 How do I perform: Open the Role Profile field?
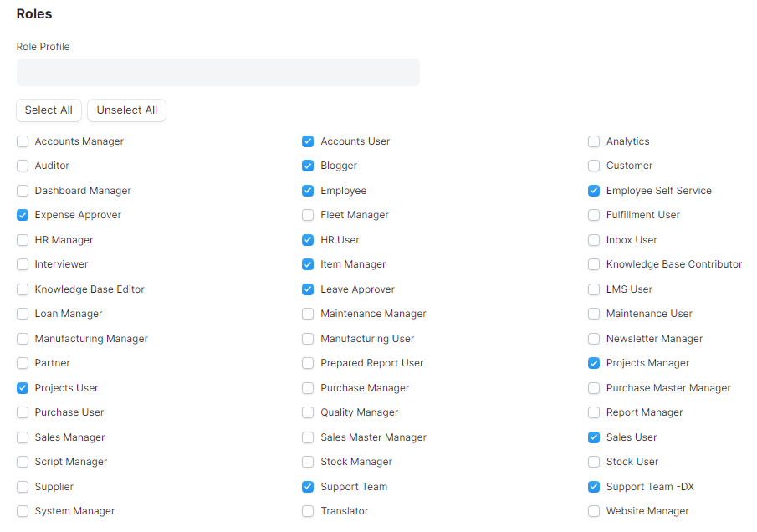[x=218, y=73]
